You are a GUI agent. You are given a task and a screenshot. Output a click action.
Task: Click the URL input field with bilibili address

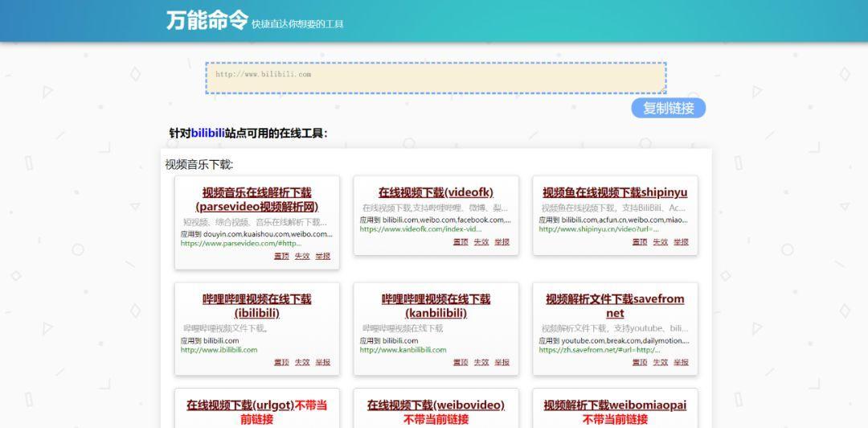click(x=436, y=77)
